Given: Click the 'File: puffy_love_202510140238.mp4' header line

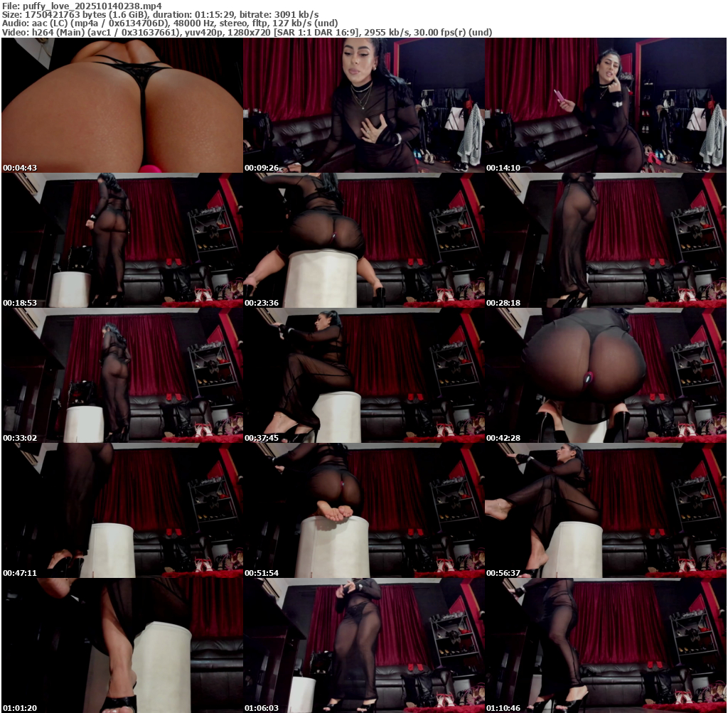Looking at the screenshot, I should tap(82, 6).
